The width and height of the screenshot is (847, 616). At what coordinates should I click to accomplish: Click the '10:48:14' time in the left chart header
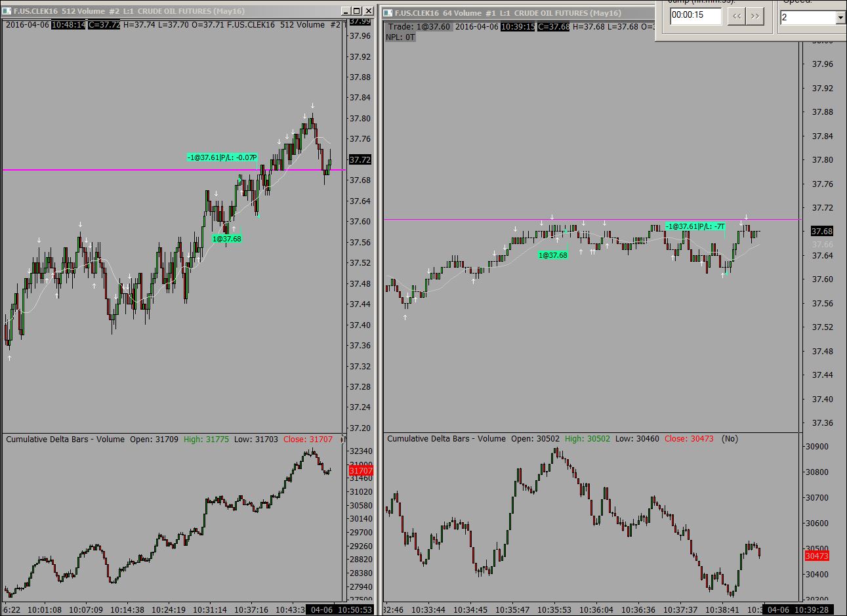point(68,25)
